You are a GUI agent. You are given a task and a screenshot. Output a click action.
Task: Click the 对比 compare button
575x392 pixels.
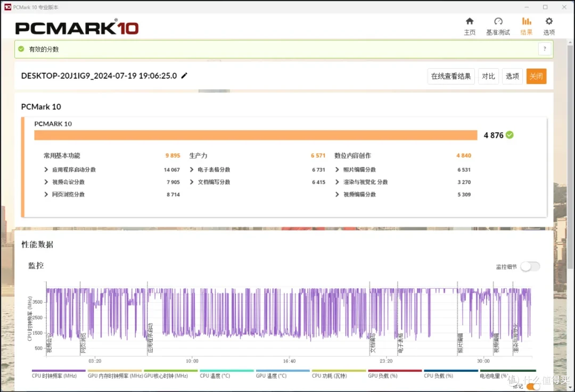pyautogui.click(x=488, y=76)
